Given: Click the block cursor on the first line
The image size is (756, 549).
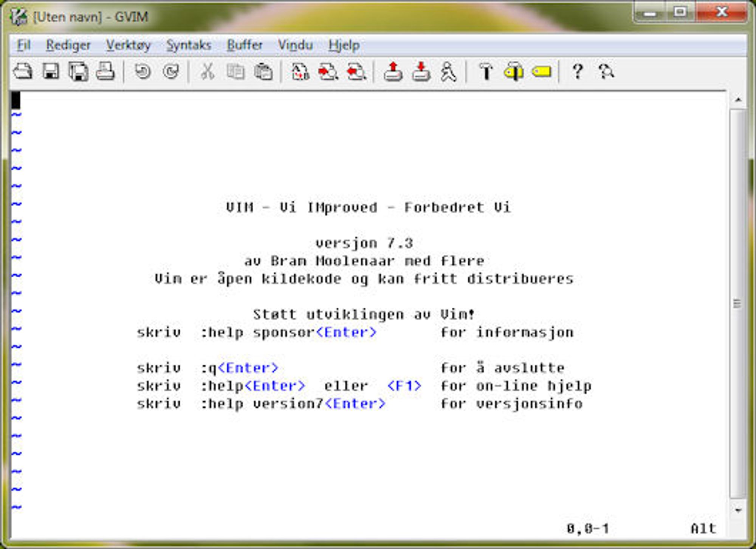Looking at the screenshot, I should (x=15, y=100).
